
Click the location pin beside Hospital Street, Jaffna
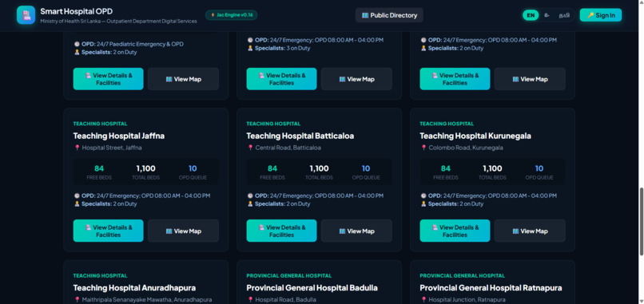[77, 148]
